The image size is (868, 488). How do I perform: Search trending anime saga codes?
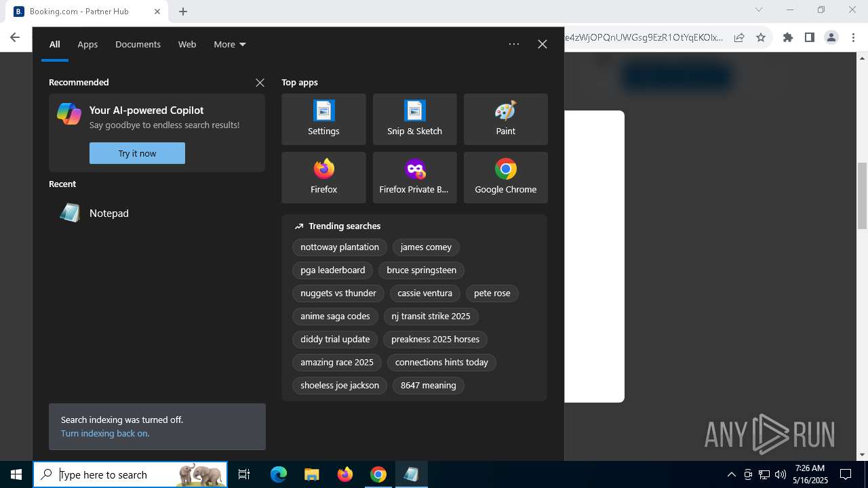pos(335,317)
